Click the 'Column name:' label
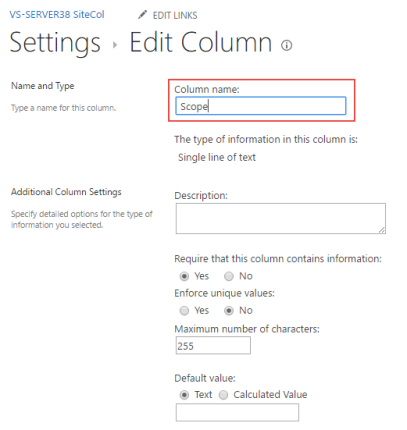407x430 pixels. pyautogui.click(x=207, y=89)
